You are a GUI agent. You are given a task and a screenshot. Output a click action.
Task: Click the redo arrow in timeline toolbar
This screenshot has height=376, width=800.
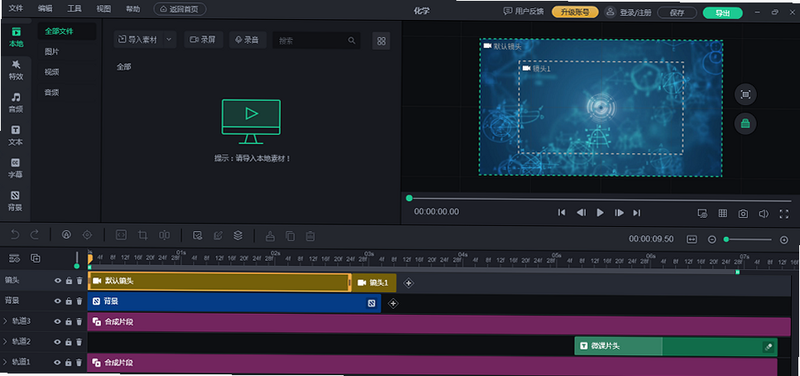pyautogui.click(x=35, y=235)
